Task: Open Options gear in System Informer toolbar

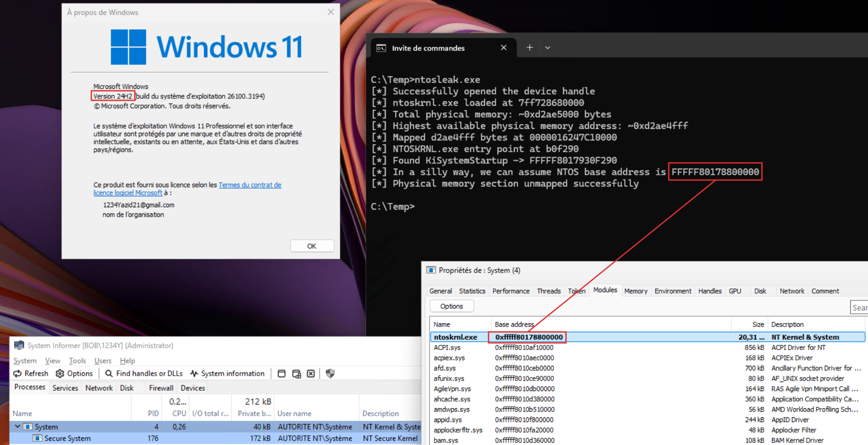Action: click(x=60, y=373)
